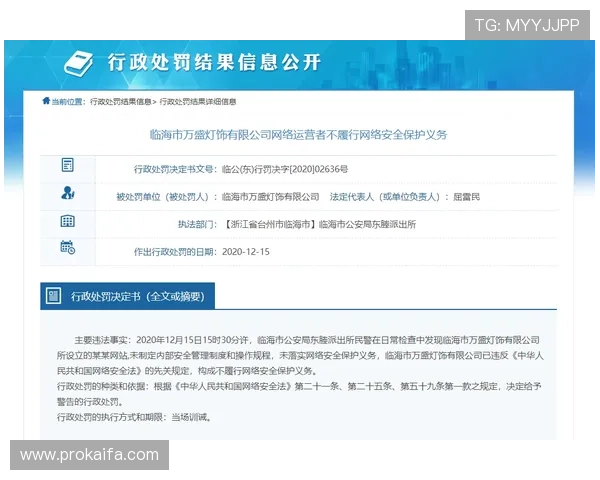Click the icon in the 行政处罚决定书 tab
Screen dimensions: 600x480
53,296
